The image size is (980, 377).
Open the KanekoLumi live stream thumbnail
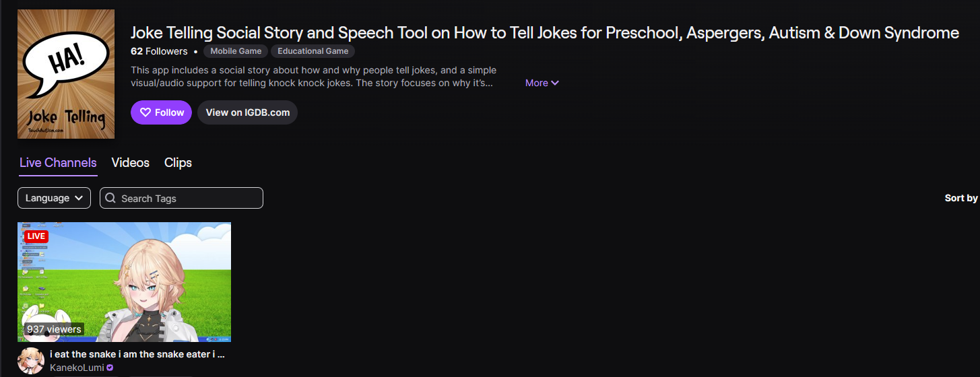124,282
